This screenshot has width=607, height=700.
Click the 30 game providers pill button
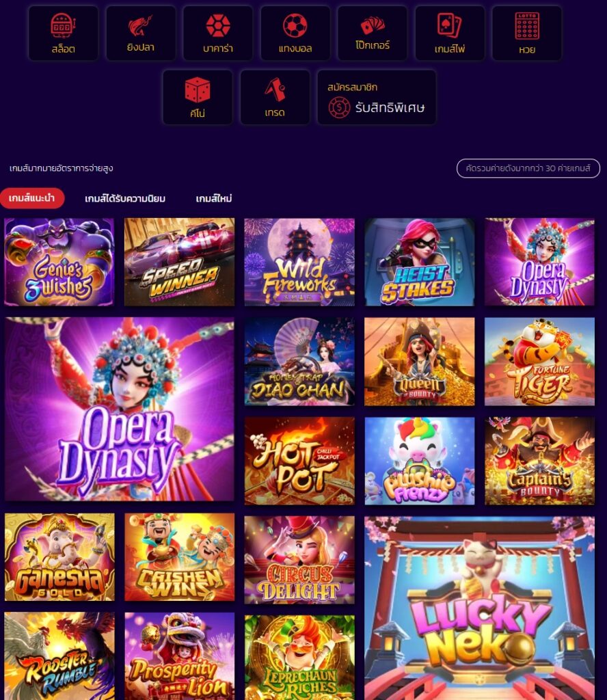pos(528,168)
